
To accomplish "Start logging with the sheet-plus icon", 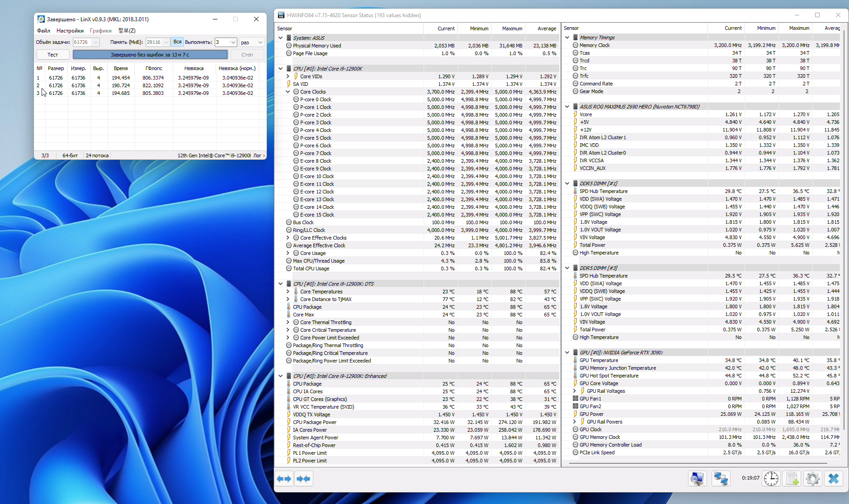I will point(792,478).
